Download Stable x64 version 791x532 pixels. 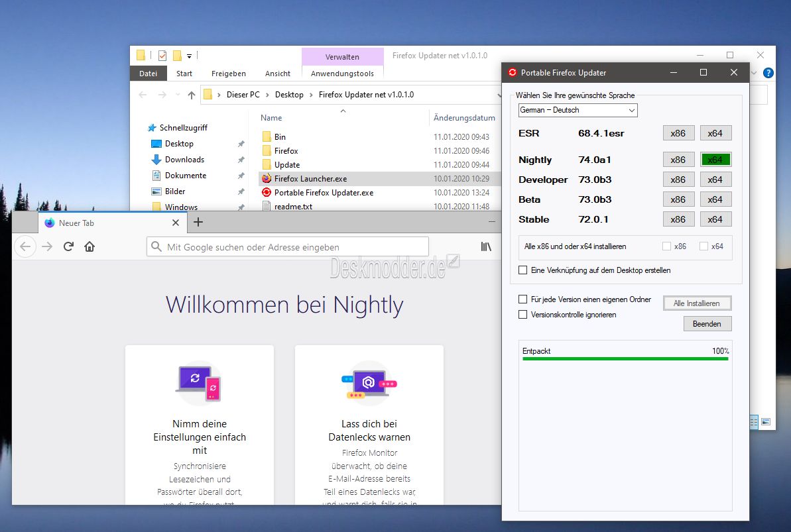click(x=715, y=219)
